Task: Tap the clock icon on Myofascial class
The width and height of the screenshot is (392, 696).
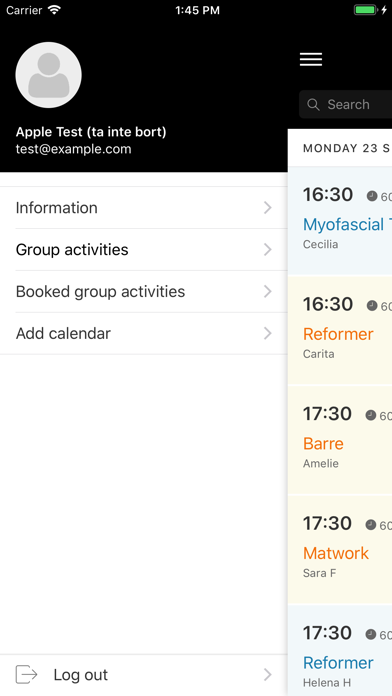Action: [x=372, y=196]
